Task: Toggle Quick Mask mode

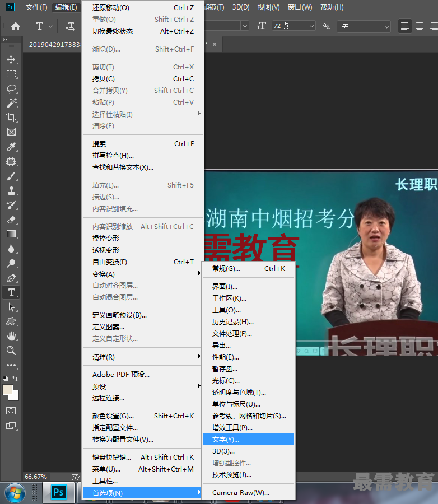Action: point(11,411)
